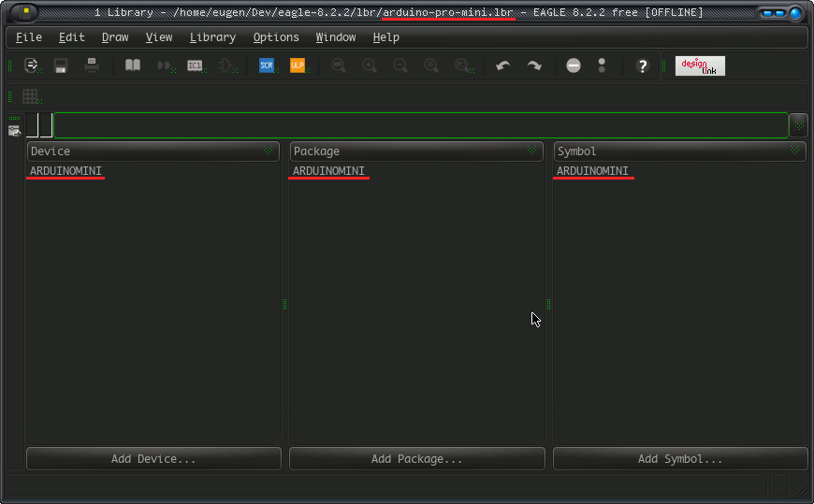Open the Symbol column header dropdown
Viewport: 814px width, 504px height.
click(794, 151)
